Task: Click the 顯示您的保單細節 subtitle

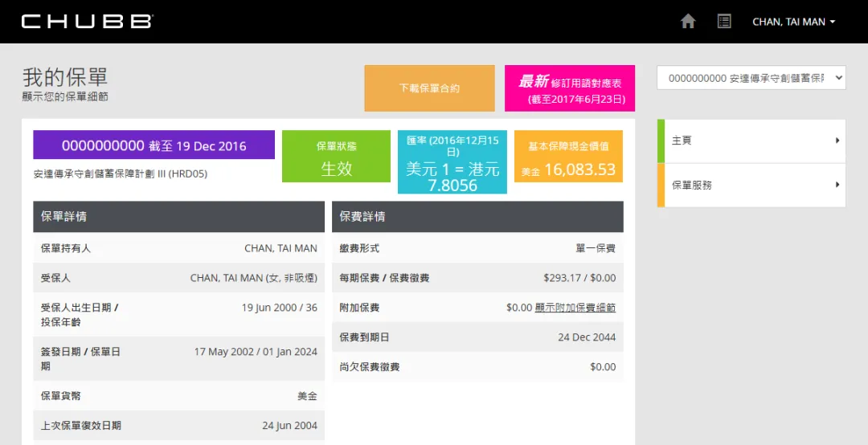Action: click(65, 97)
